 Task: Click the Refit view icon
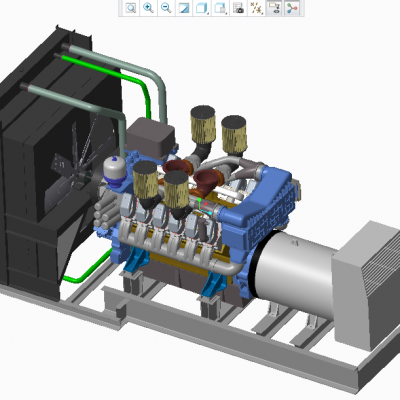[131, 8]
